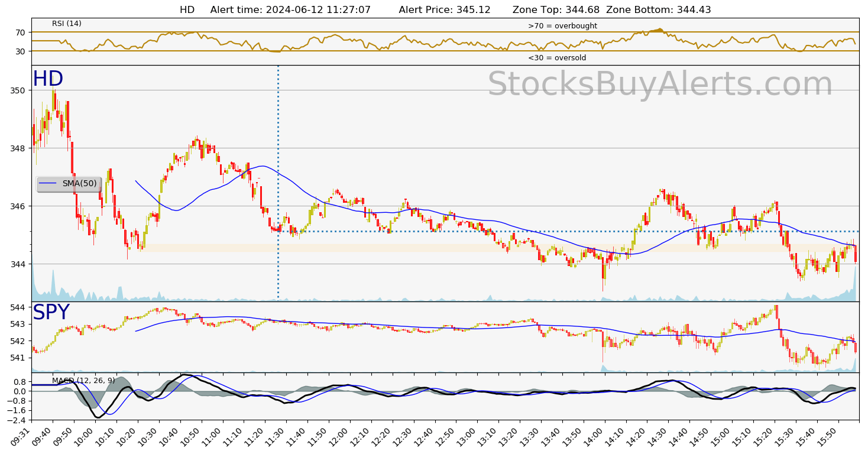Viewport: 868px width, 454px height.
Task: Select the 'Alert time: 2024-06-12 11:27:07' title text
Action: 290,10
